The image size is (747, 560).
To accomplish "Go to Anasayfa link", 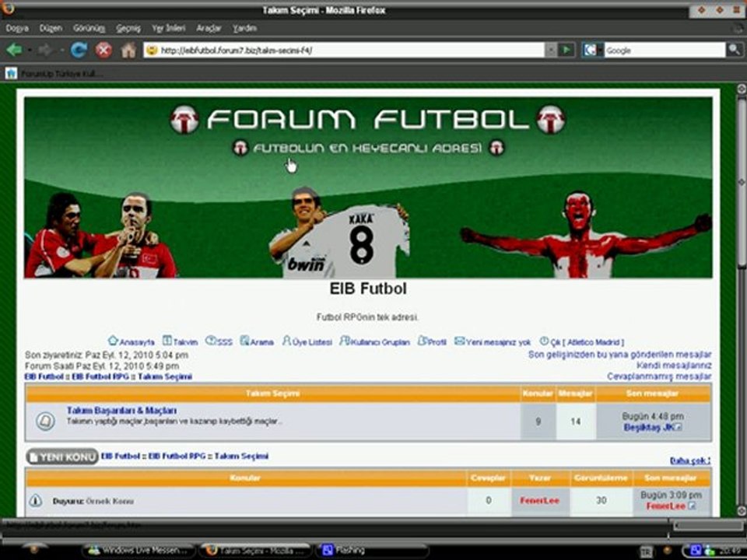I will [x=132, y=341].
